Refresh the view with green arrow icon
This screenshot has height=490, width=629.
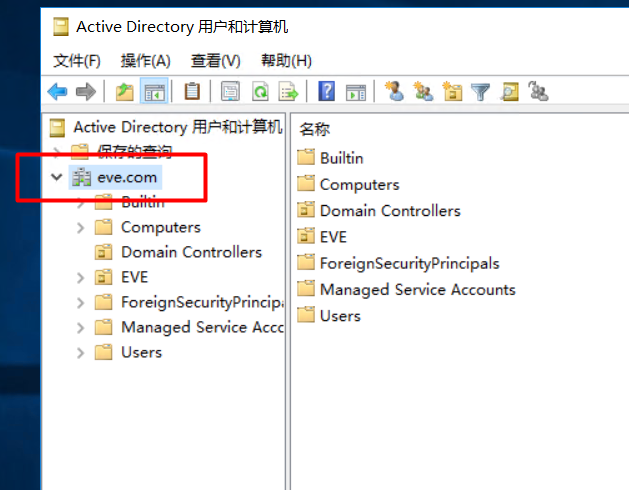pos(260,91)
